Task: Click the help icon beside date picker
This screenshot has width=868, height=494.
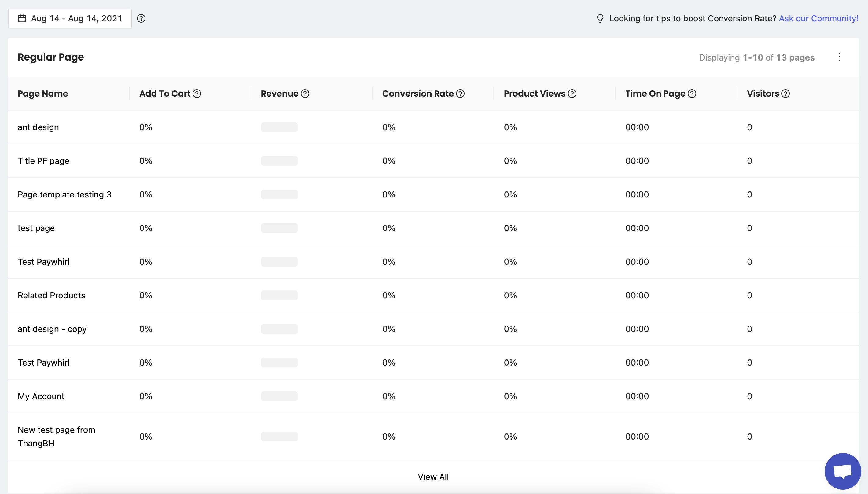Action: pyautogui.click(x=141, y=18)
